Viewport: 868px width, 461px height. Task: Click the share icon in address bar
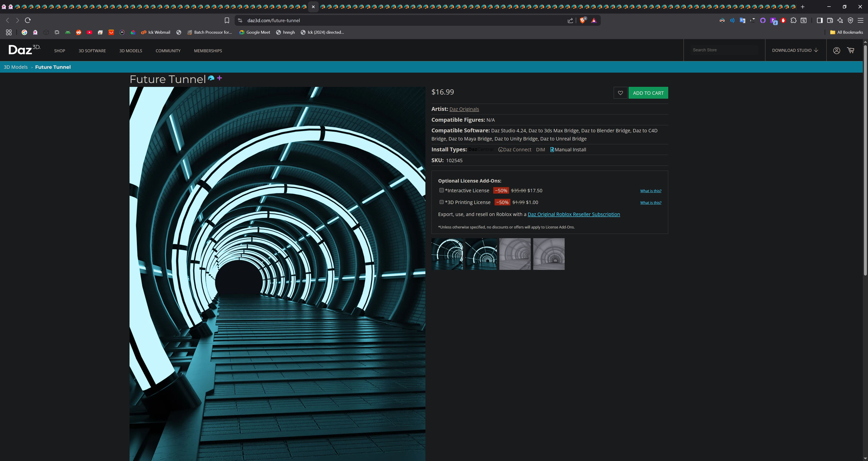tap(570, 21)
